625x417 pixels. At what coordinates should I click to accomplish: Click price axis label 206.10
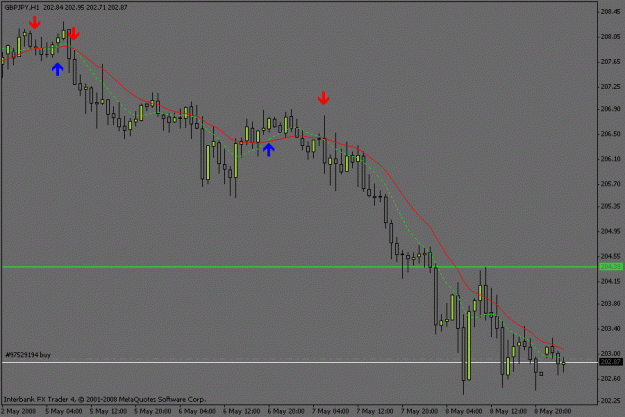[611, 159]
